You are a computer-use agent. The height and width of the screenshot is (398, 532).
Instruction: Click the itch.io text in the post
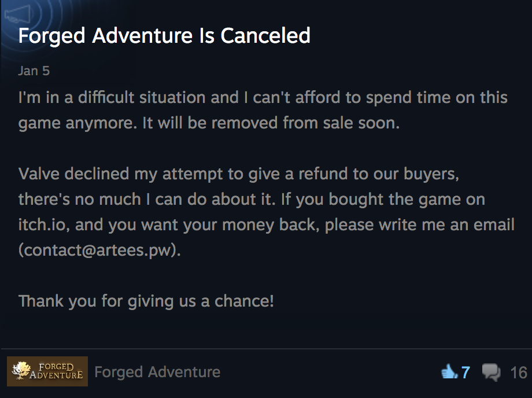42,224
